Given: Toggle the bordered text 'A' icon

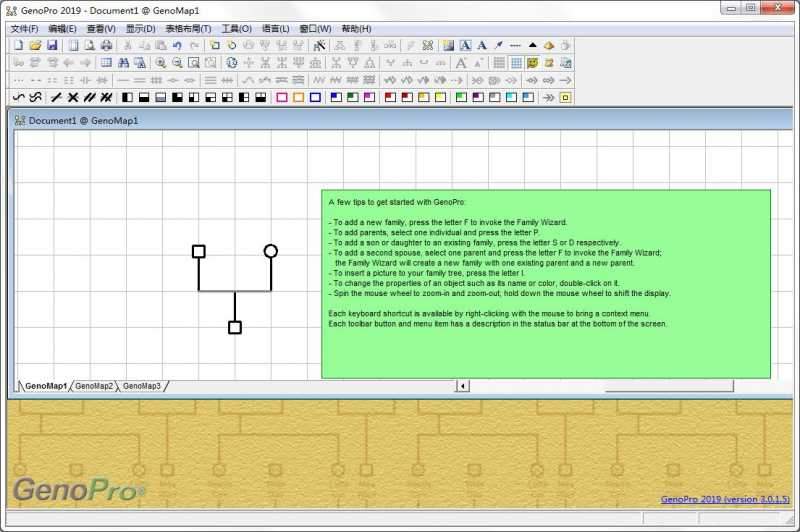Looking at the screenshot, I should click(465, 45).
